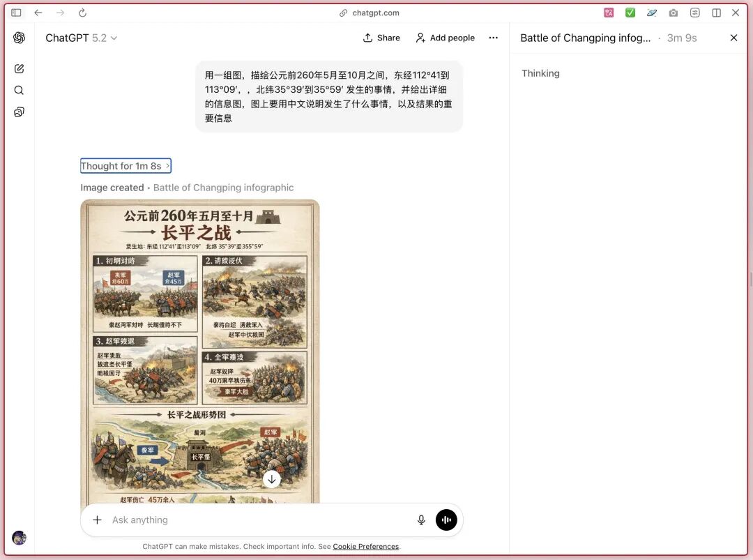This screenshot has height=560, width=753.
Task: Start dictation with the microphone icon
Action: (x=421, y=520)
